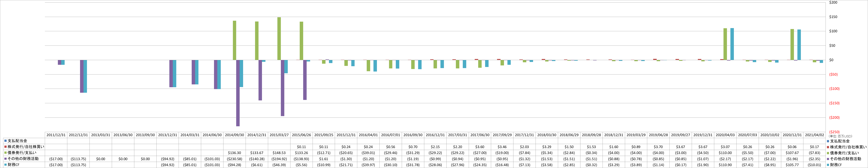Select the ($39.97) cell in the table
Screen dimensions: 868x168
(x=368, y=165)
